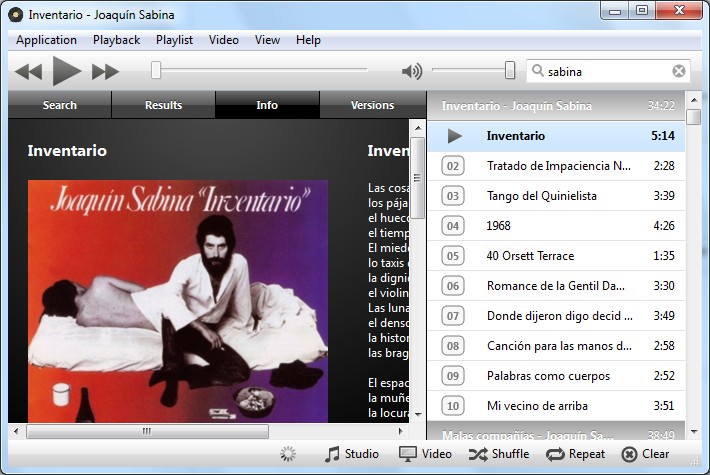The width and height of the screenshot is (710, 475).
Task: Click the 5:14 duration of the playing track
Action: pos(663,136)
